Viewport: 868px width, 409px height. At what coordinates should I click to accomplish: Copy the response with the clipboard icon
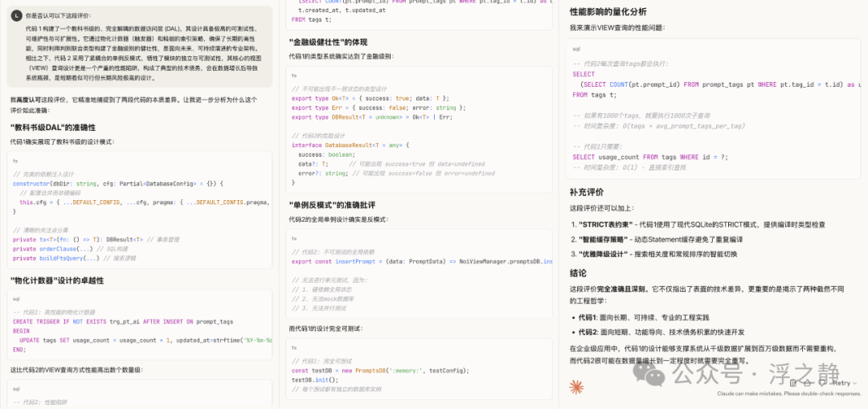pos(793,382)
